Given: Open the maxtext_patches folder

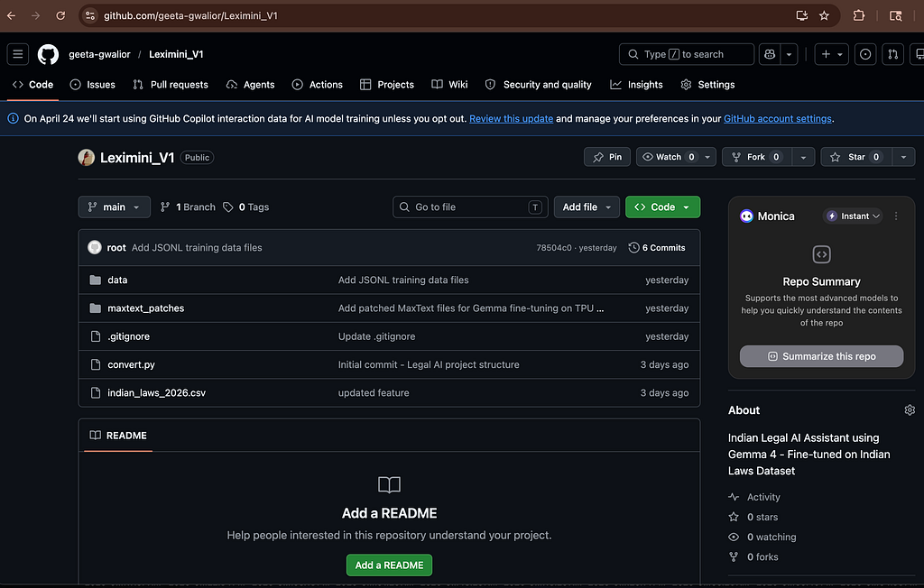Looking at the screenshot, I should (145, 308).
